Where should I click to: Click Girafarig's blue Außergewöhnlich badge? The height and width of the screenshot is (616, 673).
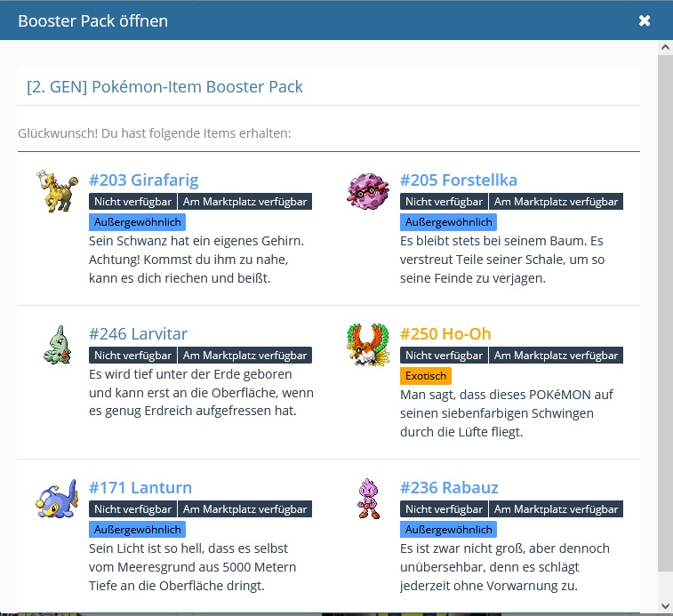[137, 222]
